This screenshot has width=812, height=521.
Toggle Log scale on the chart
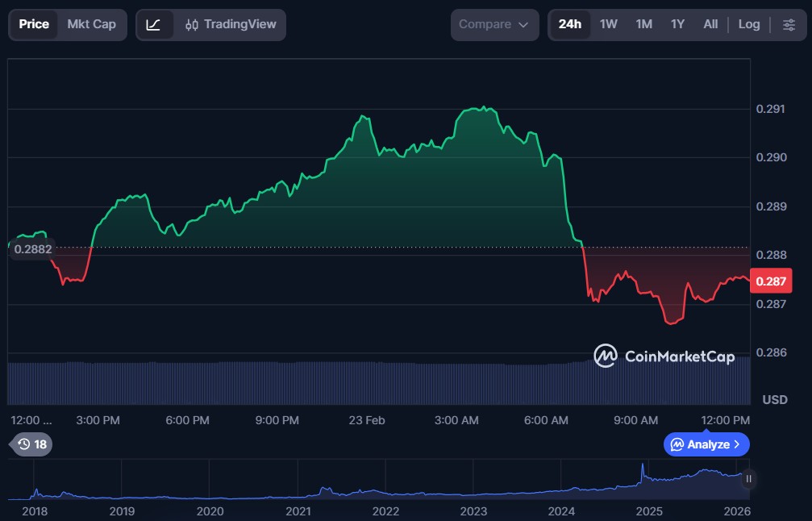(748, 24)
